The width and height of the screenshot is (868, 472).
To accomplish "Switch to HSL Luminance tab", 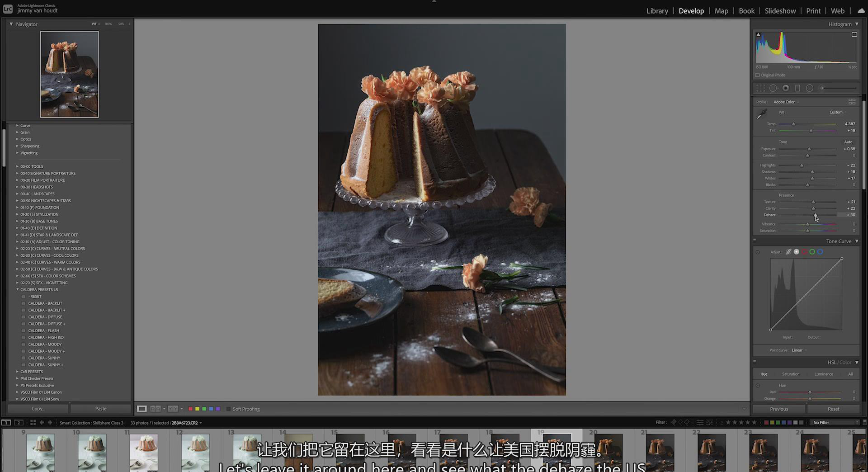I will click(x=823, y=374).
